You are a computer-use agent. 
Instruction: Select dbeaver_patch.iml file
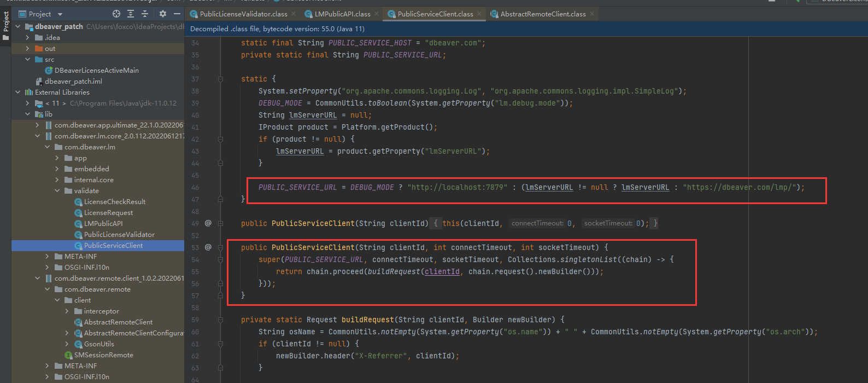(x=73, y=81)
